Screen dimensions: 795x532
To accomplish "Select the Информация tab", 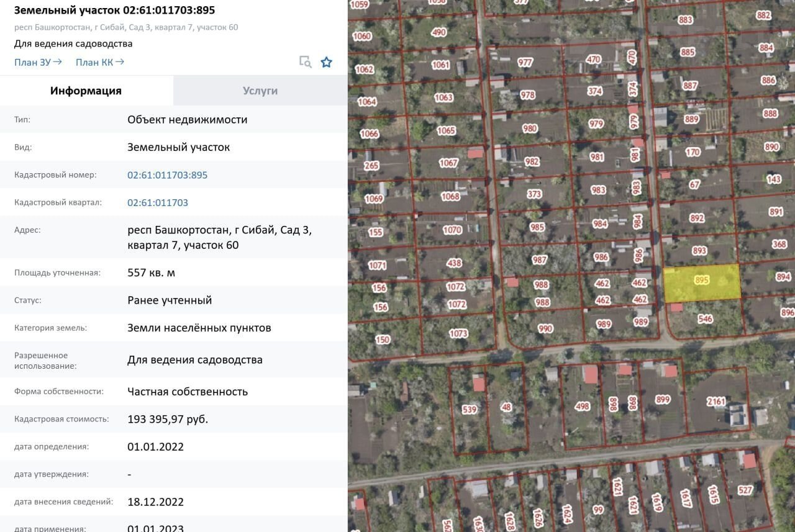I will tap(86, 91).
